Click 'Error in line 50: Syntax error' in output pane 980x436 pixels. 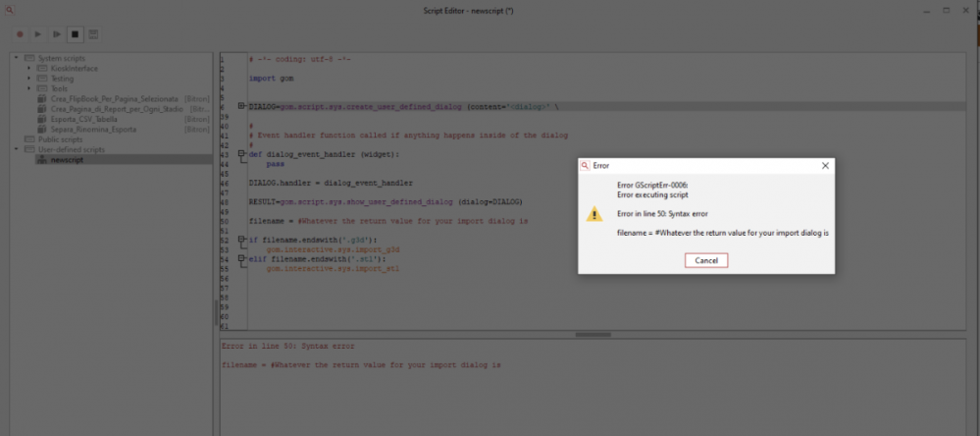pyautogui.click(x=287, y=346)
